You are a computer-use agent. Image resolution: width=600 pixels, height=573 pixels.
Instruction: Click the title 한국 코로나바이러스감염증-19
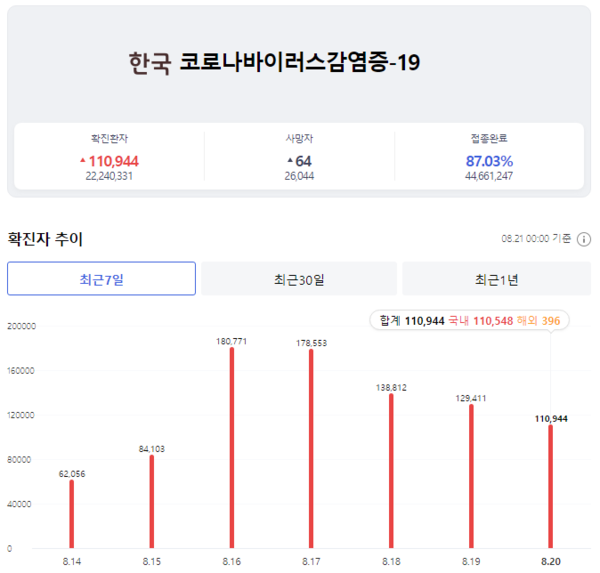(x=274, y=62)
